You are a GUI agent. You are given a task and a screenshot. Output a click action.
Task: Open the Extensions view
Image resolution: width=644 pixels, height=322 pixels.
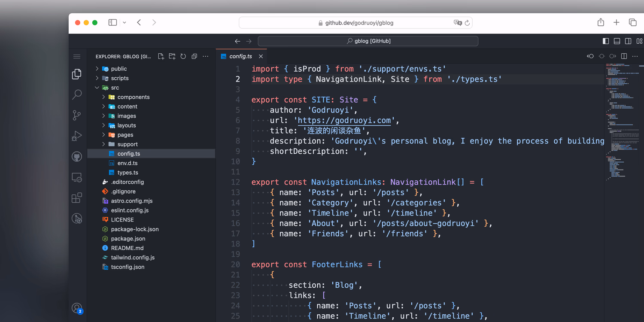77,198
